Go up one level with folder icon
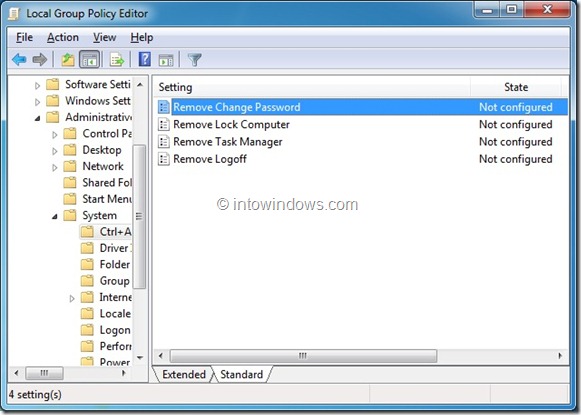 [x=68, y=59]
